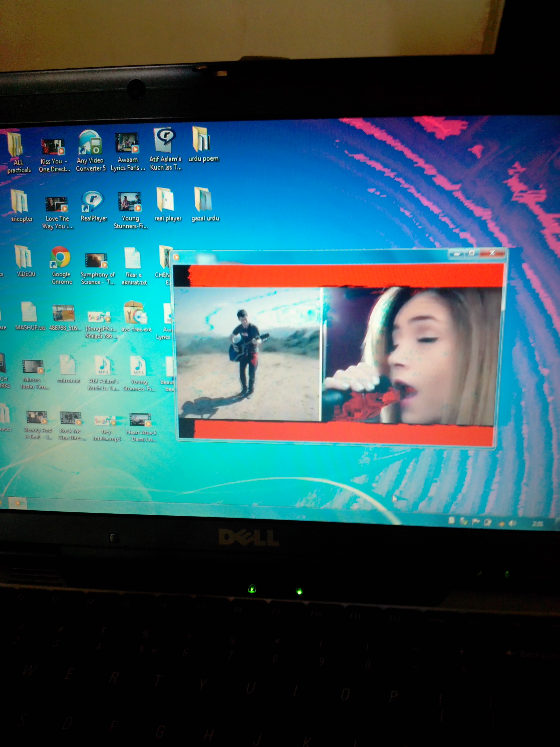Launch Any Video Converter 5 shortcut
This screenshot has height=747, width=560.
(x=90, y=151)
